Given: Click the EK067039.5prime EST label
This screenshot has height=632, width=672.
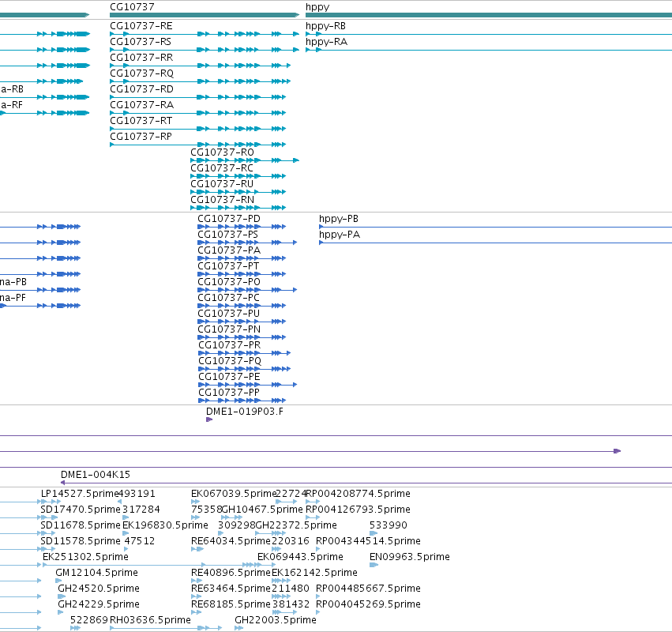Looking at the screenshot, I should pos(234,494).
